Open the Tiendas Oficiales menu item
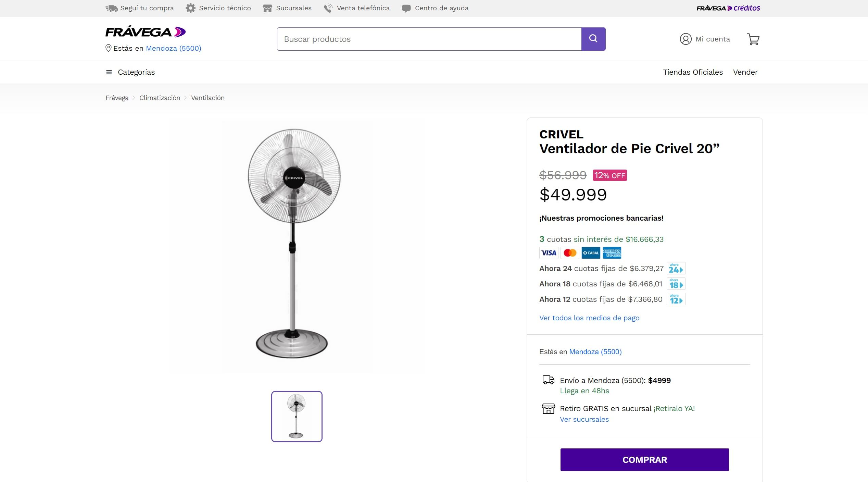Viewport: 868px width, 482px height. pyautogui.click(x=693, y=72)
